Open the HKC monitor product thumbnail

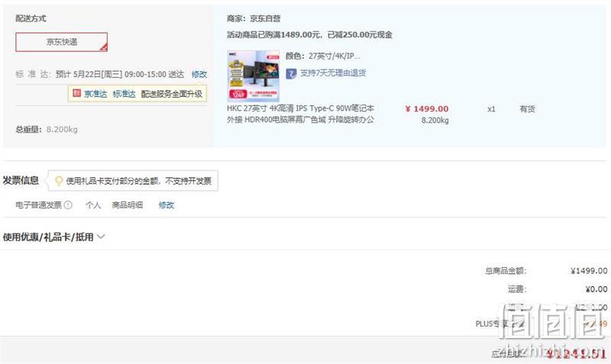254,76
